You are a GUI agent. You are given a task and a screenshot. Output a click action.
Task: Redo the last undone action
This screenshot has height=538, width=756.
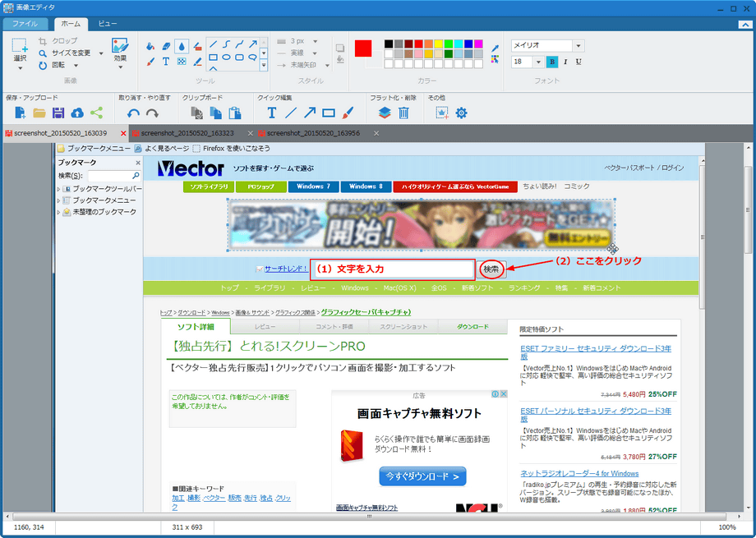click(x=152, y=113)
